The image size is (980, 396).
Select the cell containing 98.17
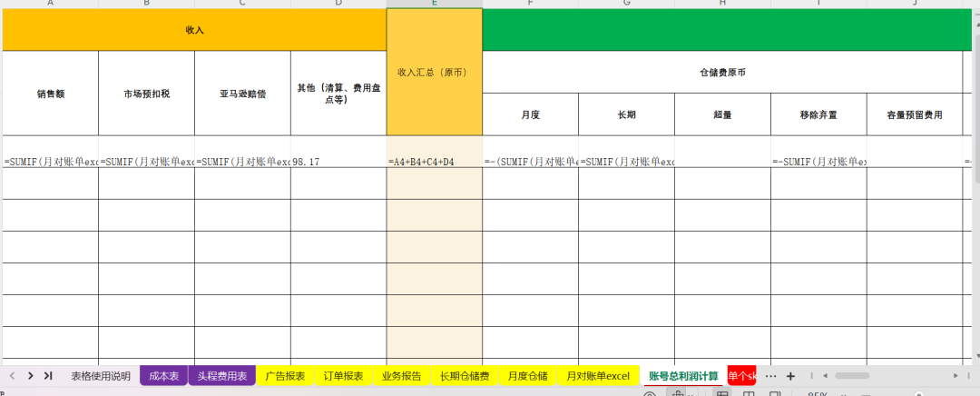(338, 162)
